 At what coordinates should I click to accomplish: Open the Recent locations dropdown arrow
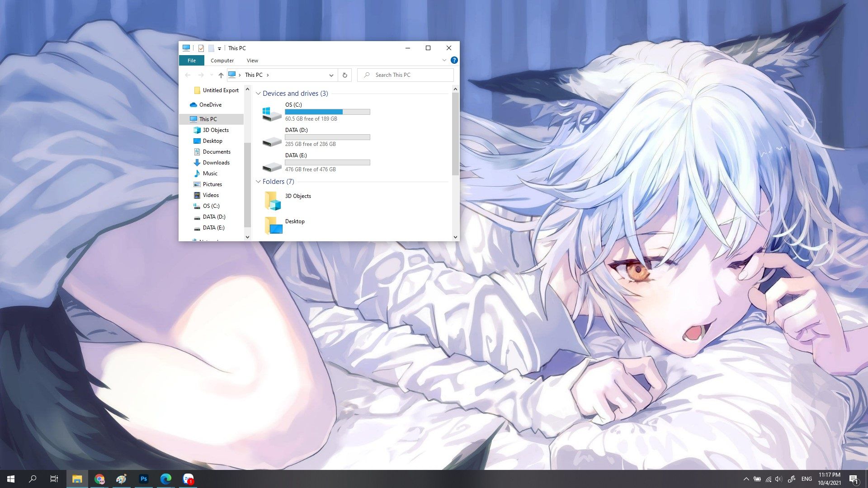click(212, 75)
